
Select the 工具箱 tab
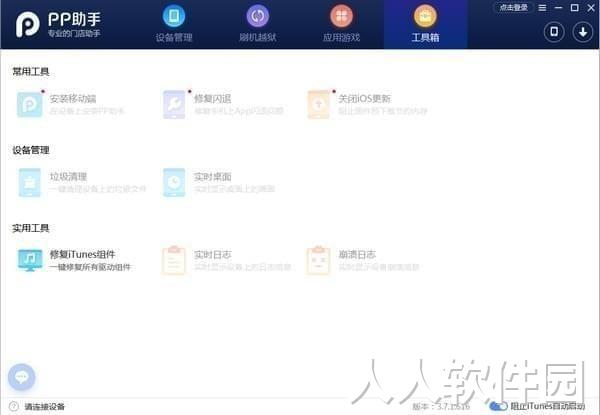pos(425,24)
